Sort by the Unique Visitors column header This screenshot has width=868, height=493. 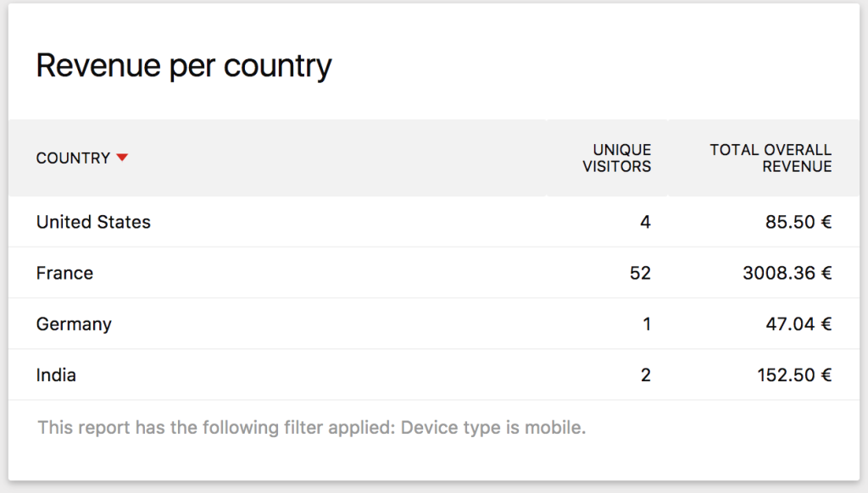(x=616, y=158)
